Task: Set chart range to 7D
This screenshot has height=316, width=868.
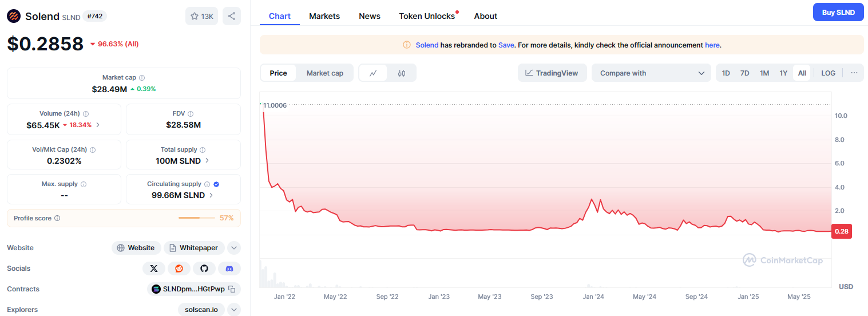Action: click(744, 73)
